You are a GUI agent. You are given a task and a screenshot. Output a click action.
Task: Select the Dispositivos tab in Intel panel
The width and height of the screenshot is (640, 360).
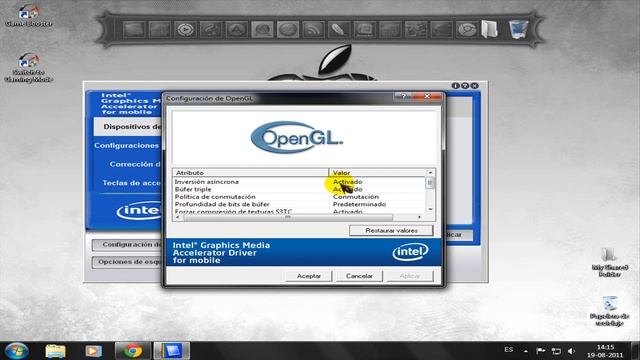pos(128,127)
